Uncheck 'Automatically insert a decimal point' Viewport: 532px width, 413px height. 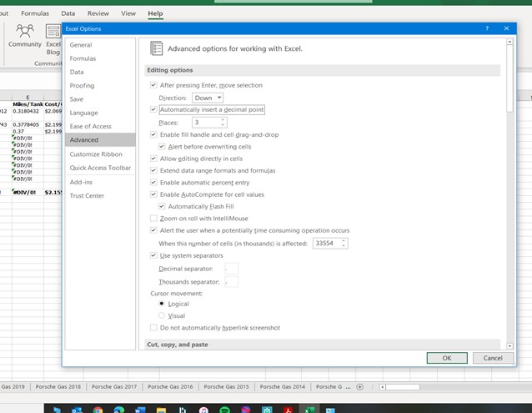153,109
